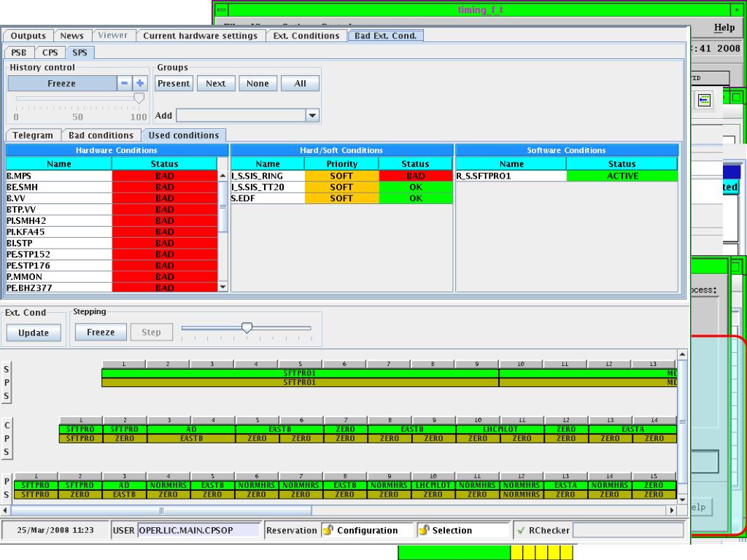Click the Priority column header
747x560 pixels.
pyautogui.click(x=341, y=164)
